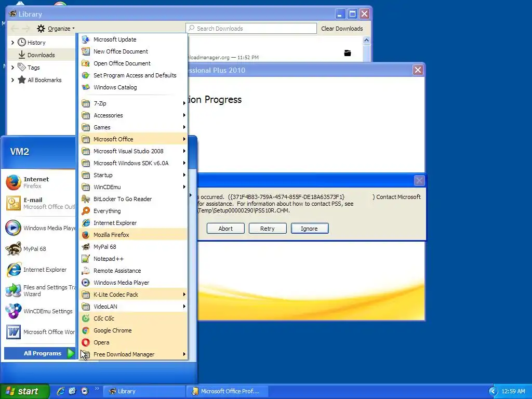Expand the K-Lite Codec Pack submenu
The image size is (532, 399).
point(133,295)
